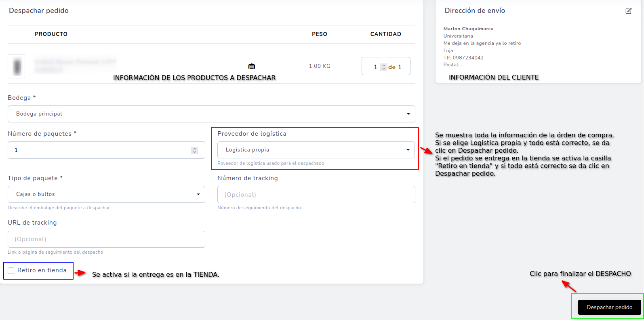Open the blurred product thumbnail
The height and width of the screenshot is (320, 644).
17,66
